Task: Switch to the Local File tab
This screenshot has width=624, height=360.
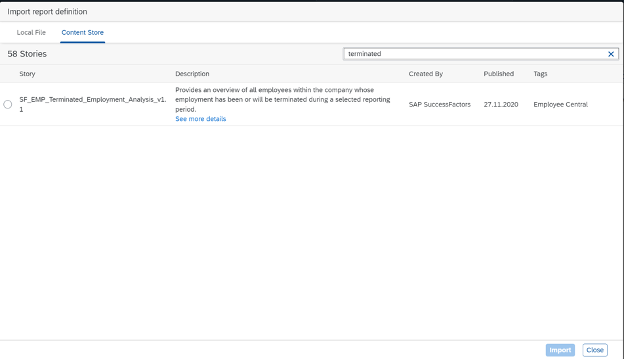Action: [31, 33]
